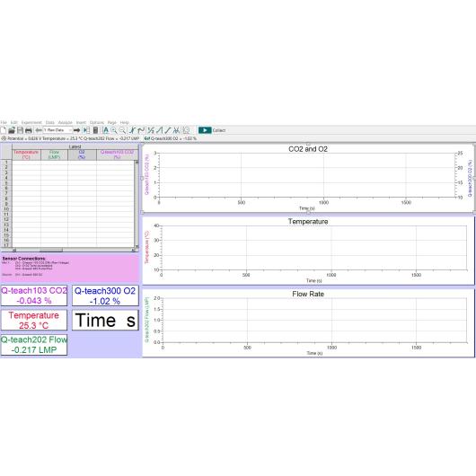Open the Options menu

pyautogui.click(x=97, y=122)
